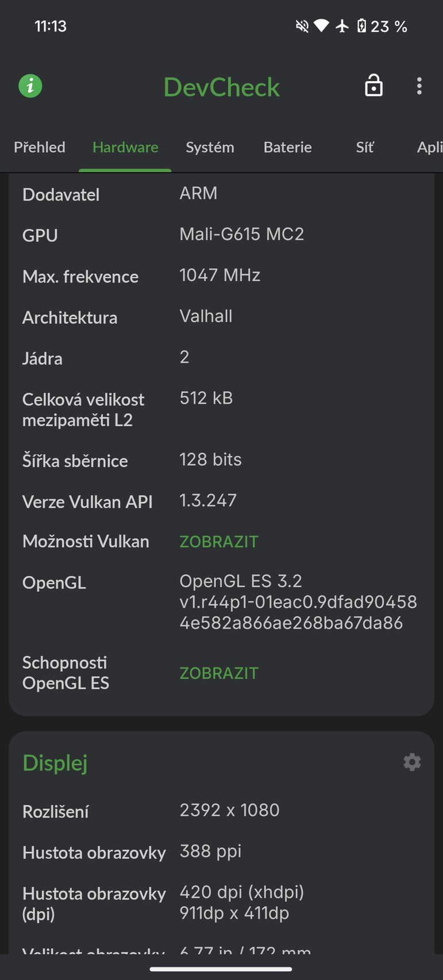Tap the bottom navigation gesture bar

click(x=221, y=970)
